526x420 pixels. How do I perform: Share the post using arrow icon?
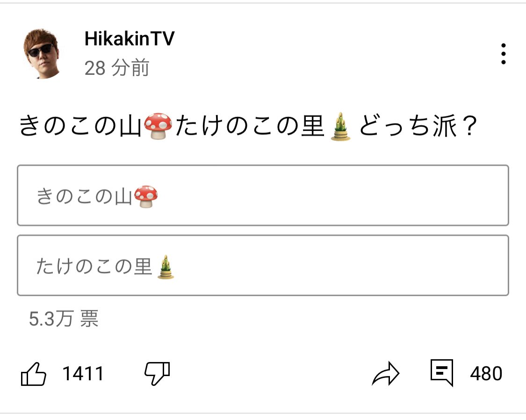[386, 373]
